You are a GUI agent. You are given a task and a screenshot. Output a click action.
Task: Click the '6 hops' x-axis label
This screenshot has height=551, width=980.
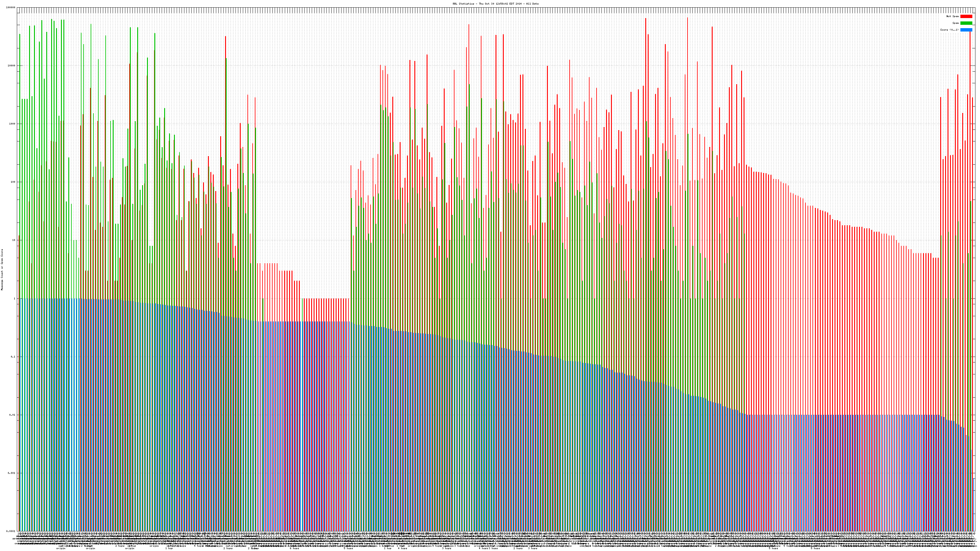(x=294, y=548)
